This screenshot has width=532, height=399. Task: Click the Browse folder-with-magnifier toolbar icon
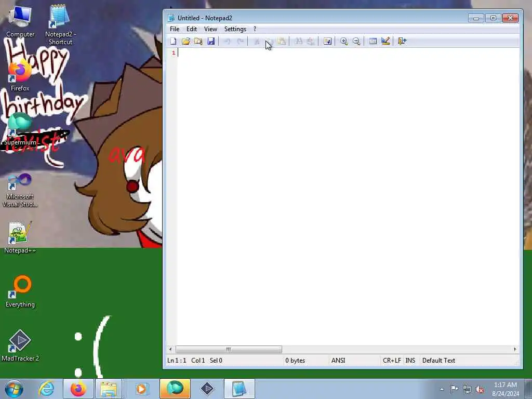198,42
